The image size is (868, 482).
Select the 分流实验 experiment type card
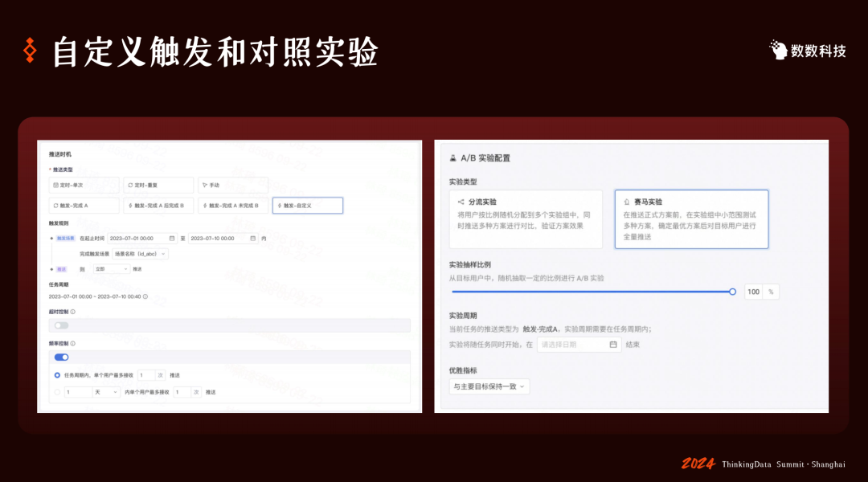[x=526, y=219]
